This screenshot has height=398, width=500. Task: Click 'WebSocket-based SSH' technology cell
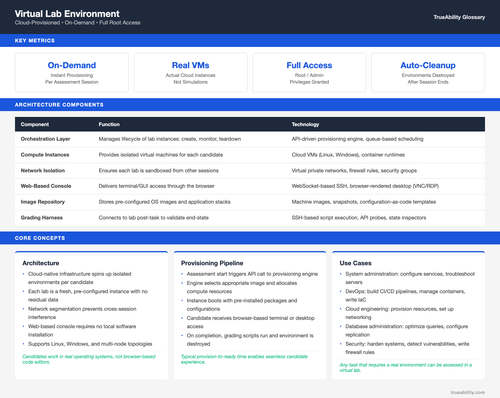365,186
